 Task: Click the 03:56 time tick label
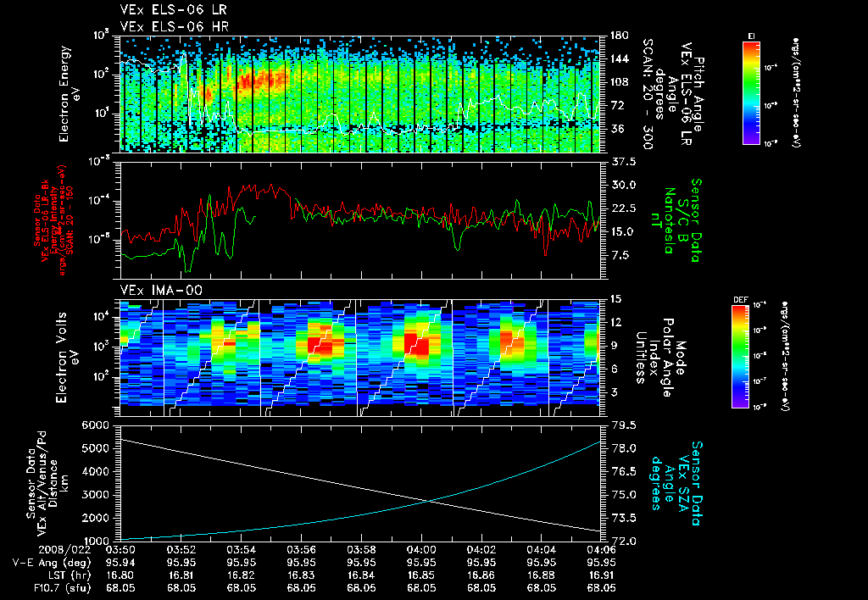[301, 550]
